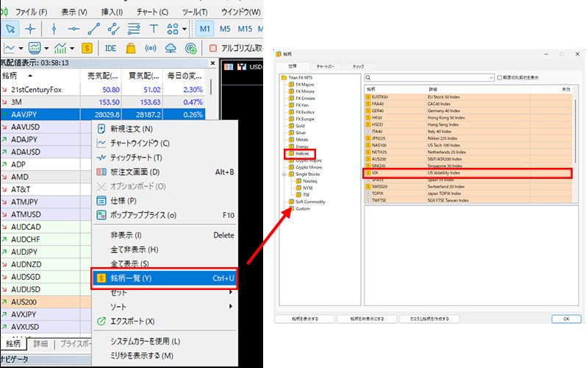Open the VPS cloud hosting icon
Screen dimensions: 588x368
click(171, 49)
